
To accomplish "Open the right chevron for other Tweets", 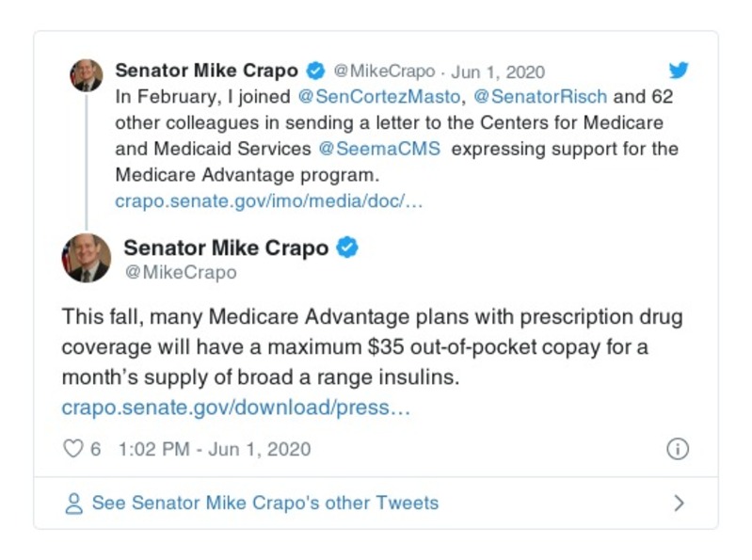I will [x=679, y=504].
